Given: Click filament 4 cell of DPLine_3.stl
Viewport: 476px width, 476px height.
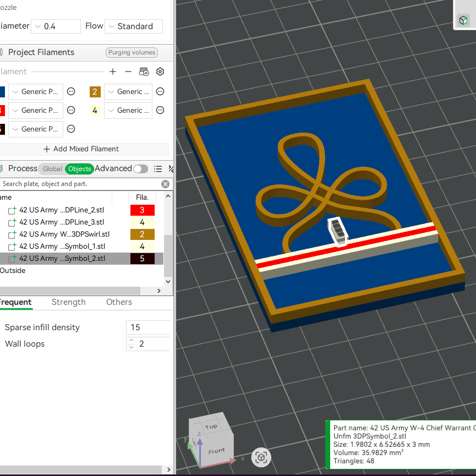Looking at the screenshot, I should (x=143, y=222).
